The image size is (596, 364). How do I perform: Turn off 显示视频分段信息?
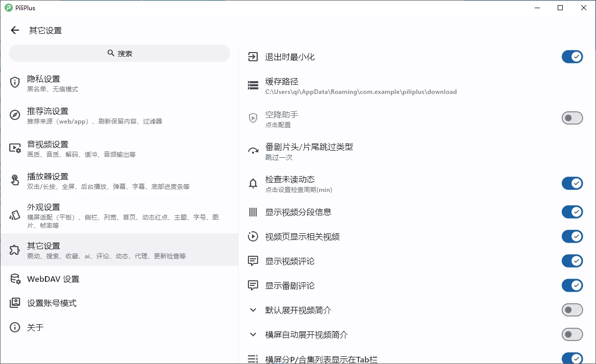(572, 212)
